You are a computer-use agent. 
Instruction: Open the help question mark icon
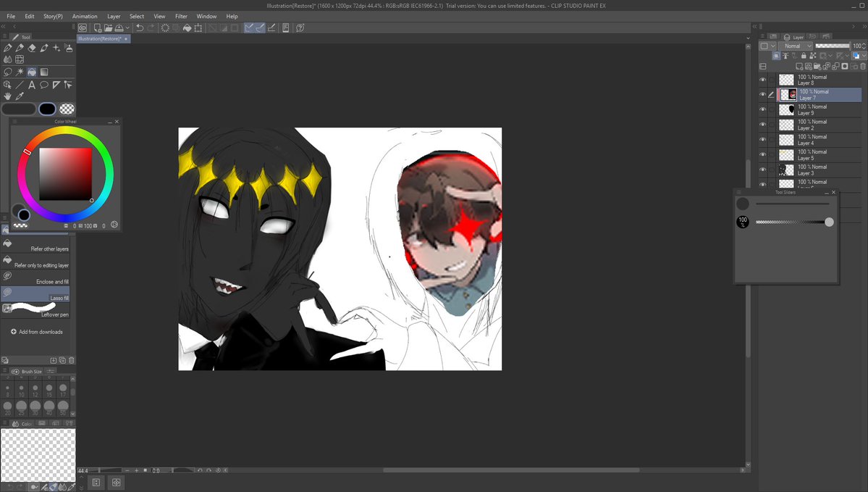click(x=300, y=28)
